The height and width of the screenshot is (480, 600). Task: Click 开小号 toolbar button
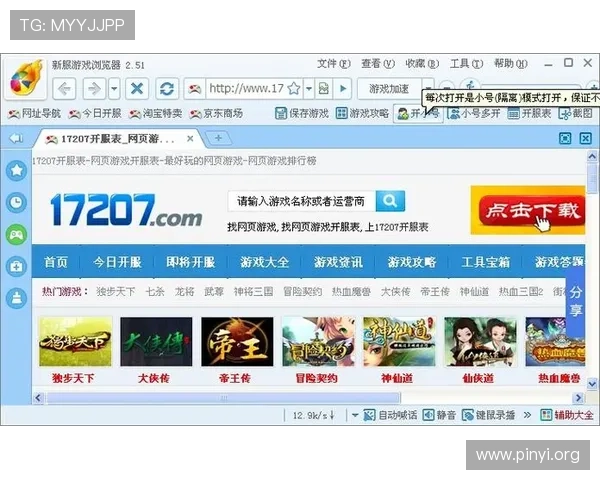(418, 114)
